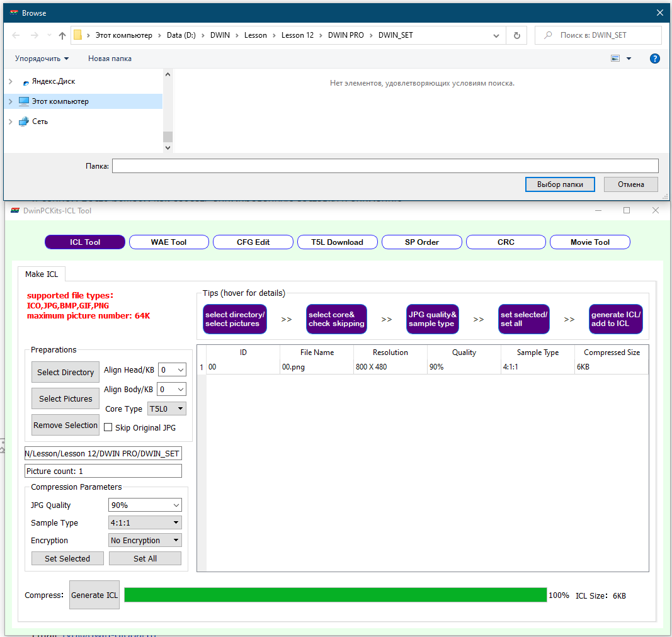This screenshot has width=672, height=637.
Task: Click Lesson 12 in breadcrumb path
Action: (x=297, y=35)
